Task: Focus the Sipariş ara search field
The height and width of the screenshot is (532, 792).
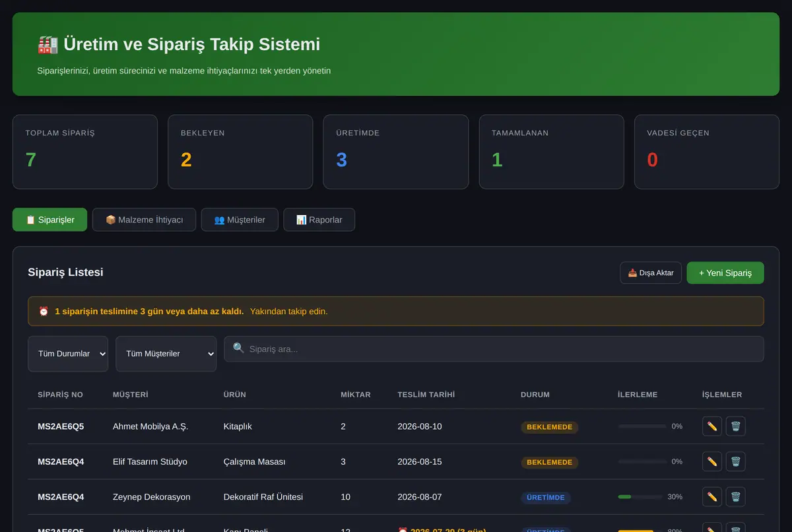Action: (x=494, y=349)
